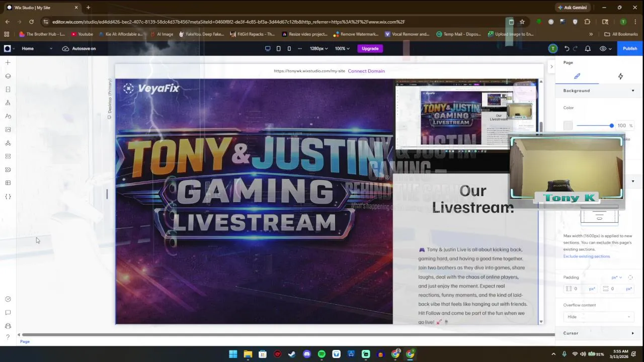Screen dimensions: 644x362
Task: Click the canvas horizontal scrollbar
Action: pyautogui.click(x=288, y=335)
